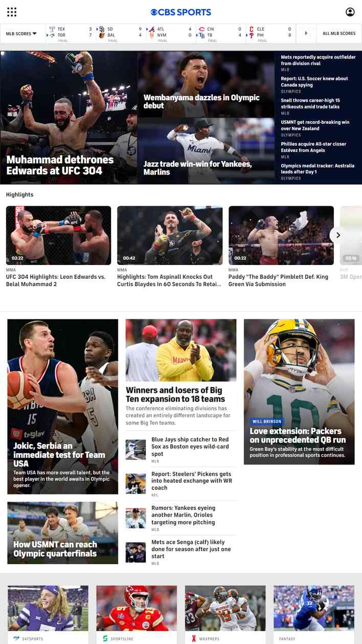
Task: Advance scoreboard with the right arrow
Action: coord(306,33)
